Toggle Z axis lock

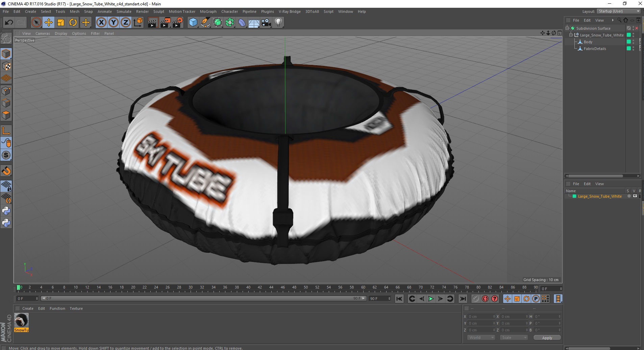(x=126, y=23)
